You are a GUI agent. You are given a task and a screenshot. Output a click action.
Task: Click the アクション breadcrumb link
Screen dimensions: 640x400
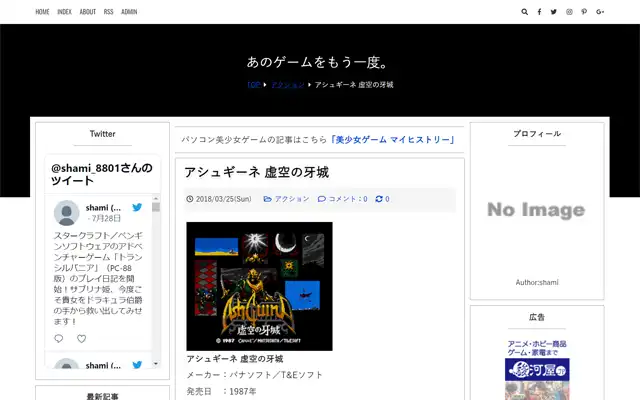coord(288,84)
